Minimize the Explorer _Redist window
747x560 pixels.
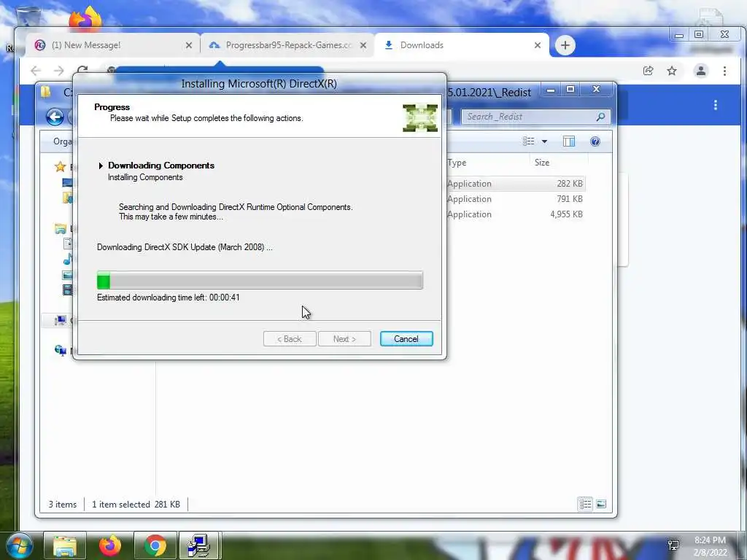coord(551,90)
